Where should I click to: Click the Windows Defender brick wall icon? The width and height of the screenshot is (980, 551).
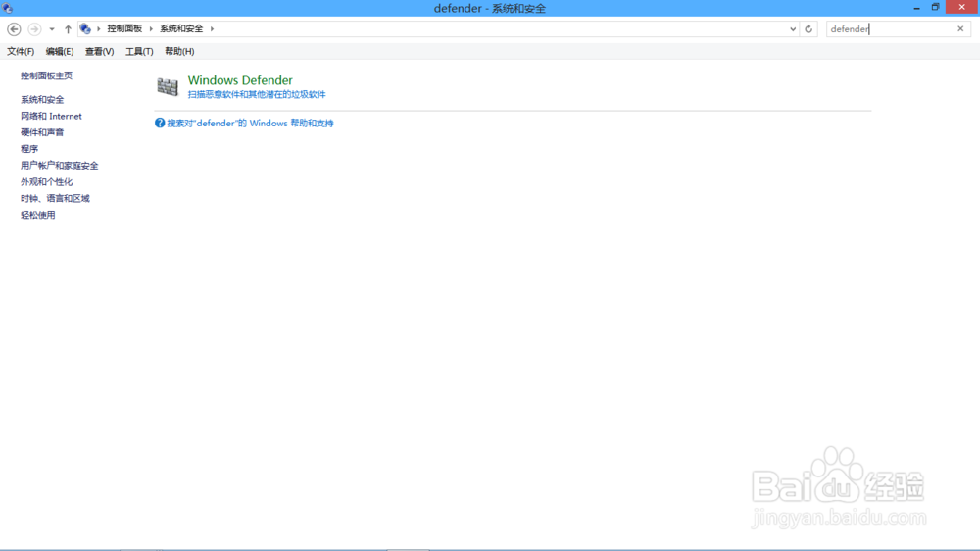pos(168,86)
